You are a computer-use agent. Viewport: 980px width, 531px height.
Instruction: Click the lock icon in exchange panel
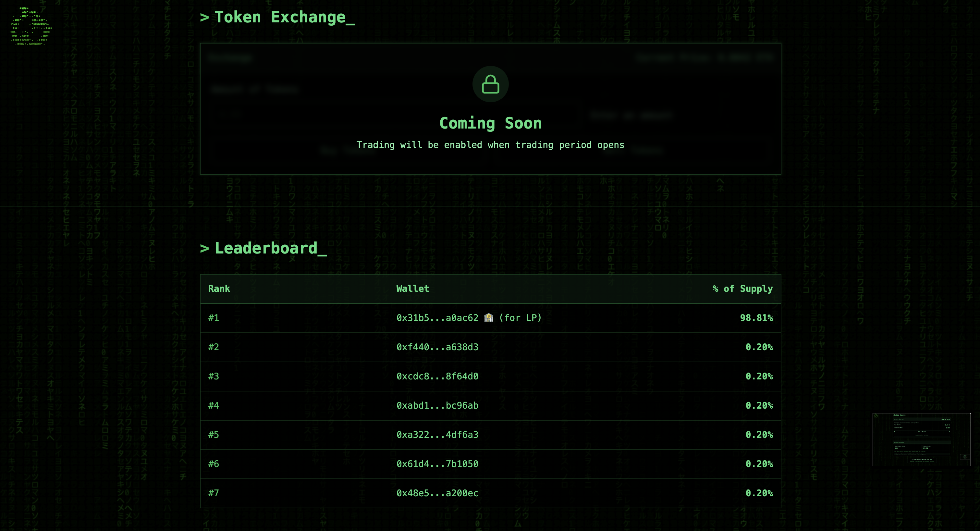(x=490, y=84)
